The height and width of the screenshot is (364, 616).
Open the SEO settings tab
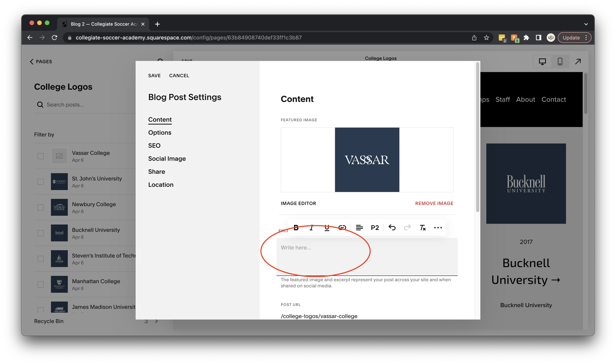point(154,146)
